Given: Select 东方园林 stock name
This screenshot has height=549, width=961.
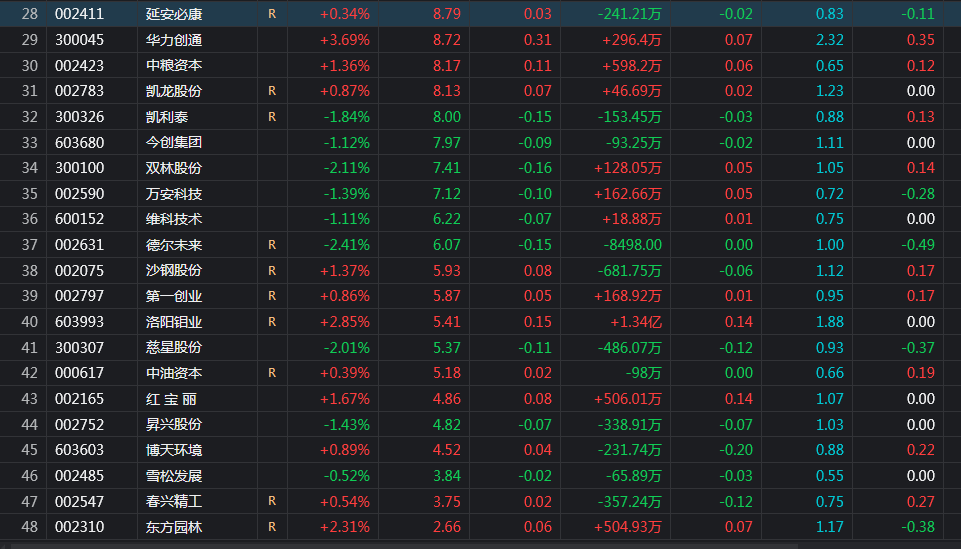Looking at the screenshot, I should point(174,528).
